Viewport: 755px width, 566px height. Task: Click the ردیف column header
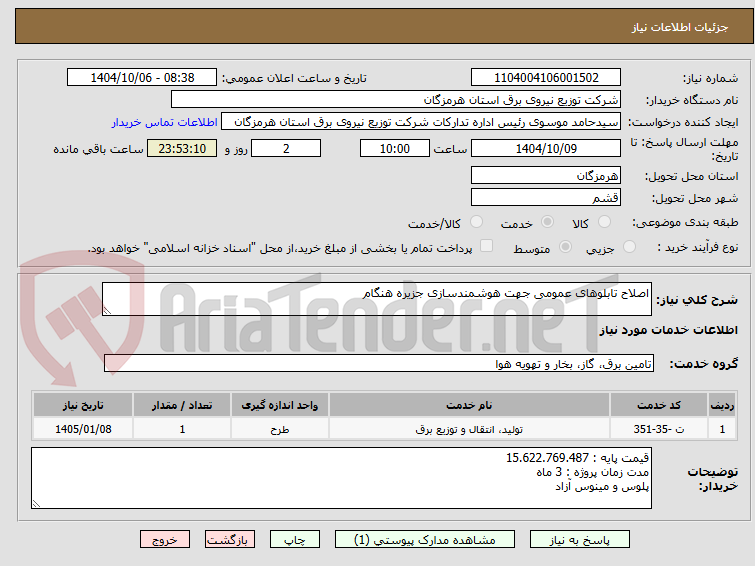click(x=722, y=405)
